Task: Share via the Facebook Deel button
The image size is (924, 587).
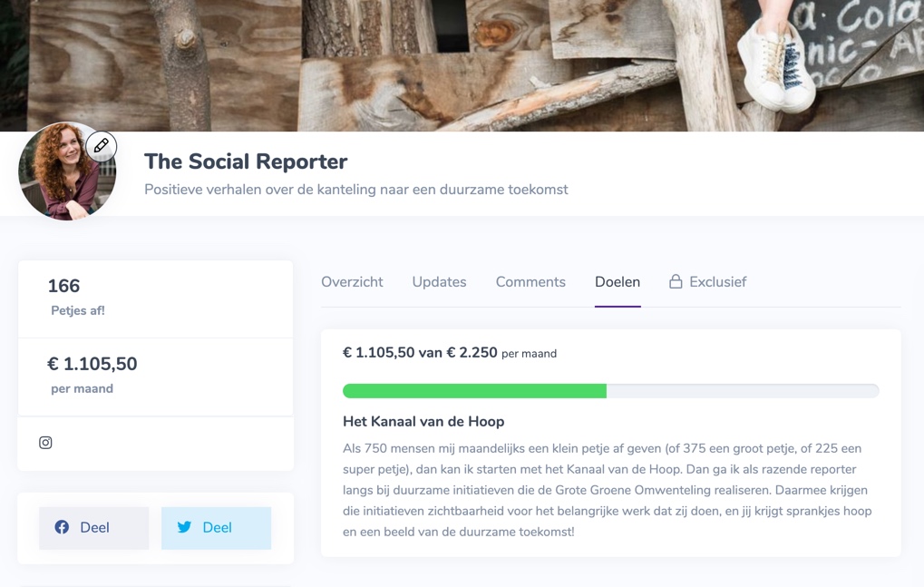Action: [93, 528]
